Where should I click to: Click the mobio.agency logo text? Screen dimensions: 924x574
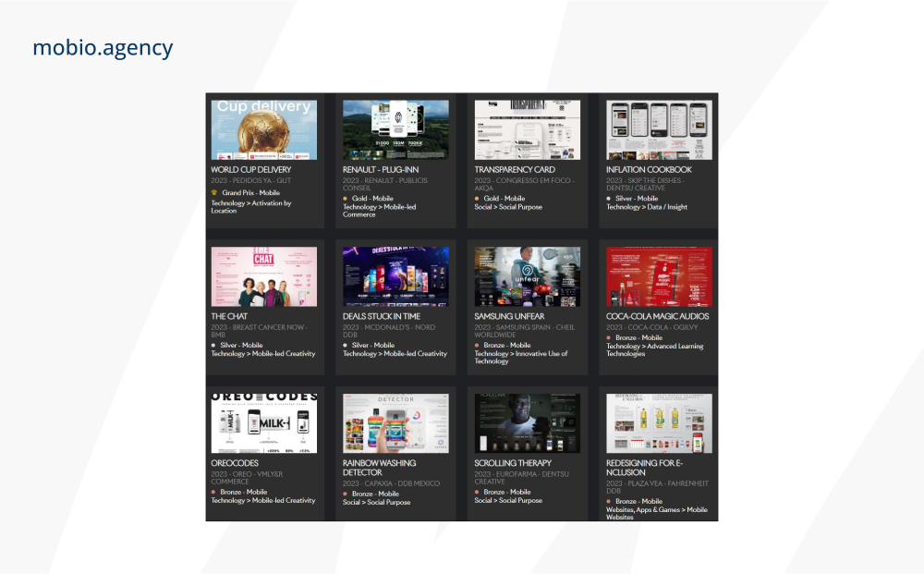point(103,48)
